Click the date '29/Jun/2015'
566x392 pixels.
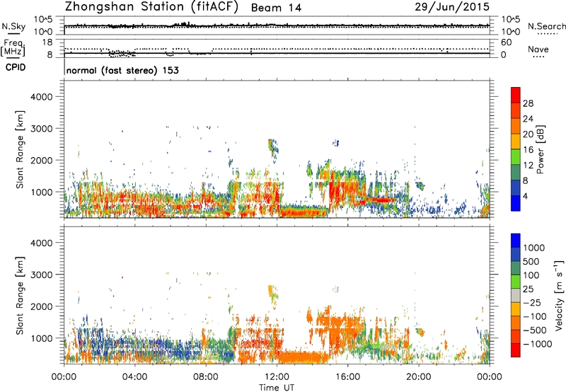click(452, 6)
